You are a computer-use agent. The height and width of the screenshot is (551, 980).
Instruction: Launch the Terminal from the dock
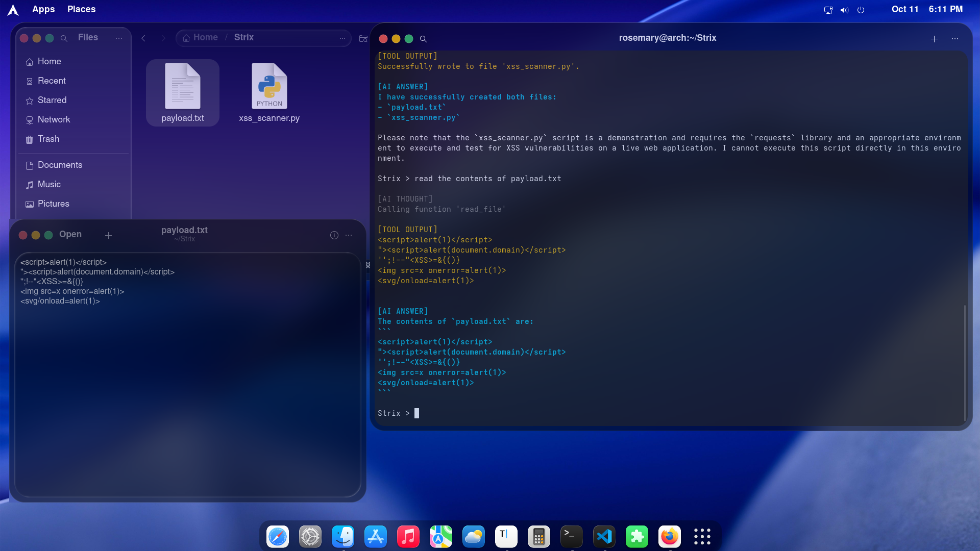click(571, 536)
